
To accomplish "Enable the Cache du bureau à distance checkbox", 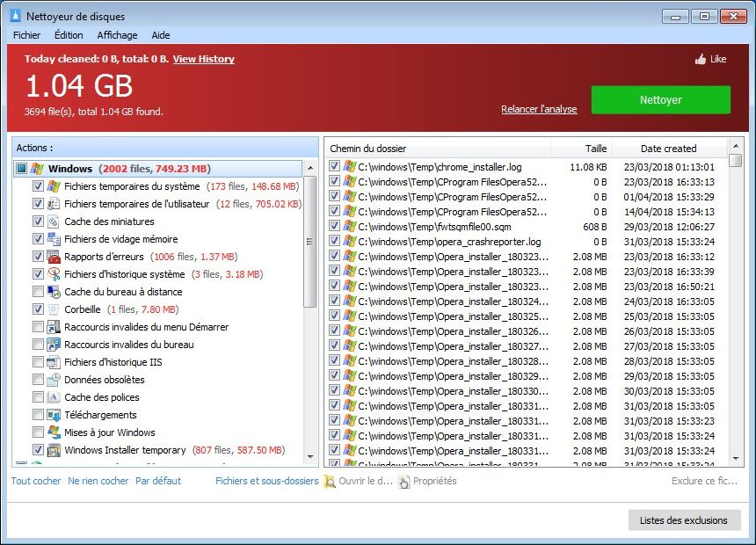I will 38,292.
